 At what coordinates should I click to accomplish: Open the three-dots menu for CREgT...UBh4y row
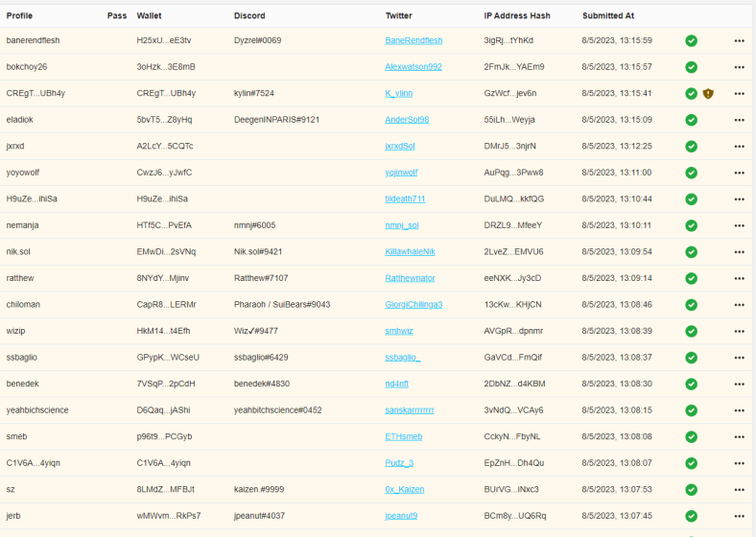(x=739, y=94)
